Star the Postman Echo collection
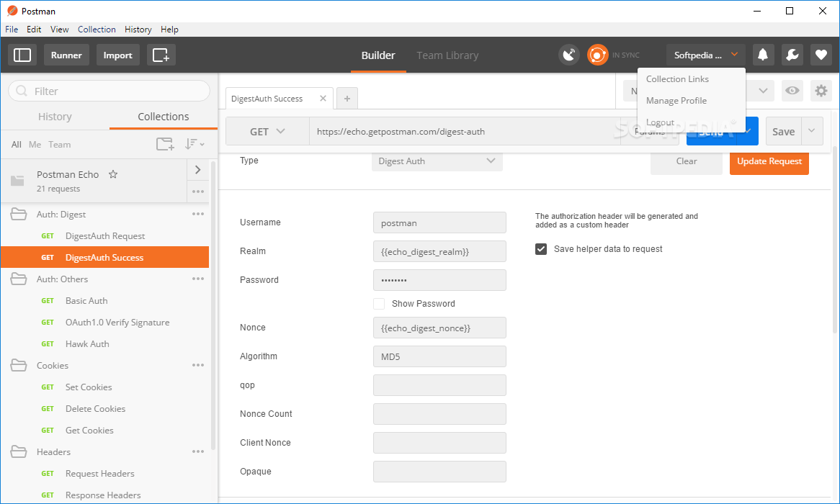This screenshot has height=504, width=840. point(113,174)
